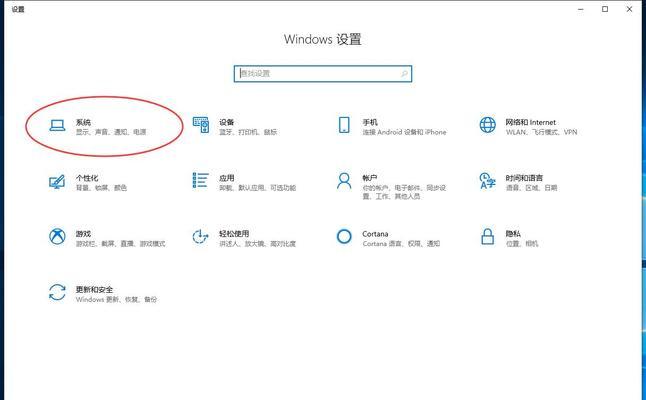646x400 pixels.
Task: Select the 隐私 heading text
Action: [x=513, y=234]
